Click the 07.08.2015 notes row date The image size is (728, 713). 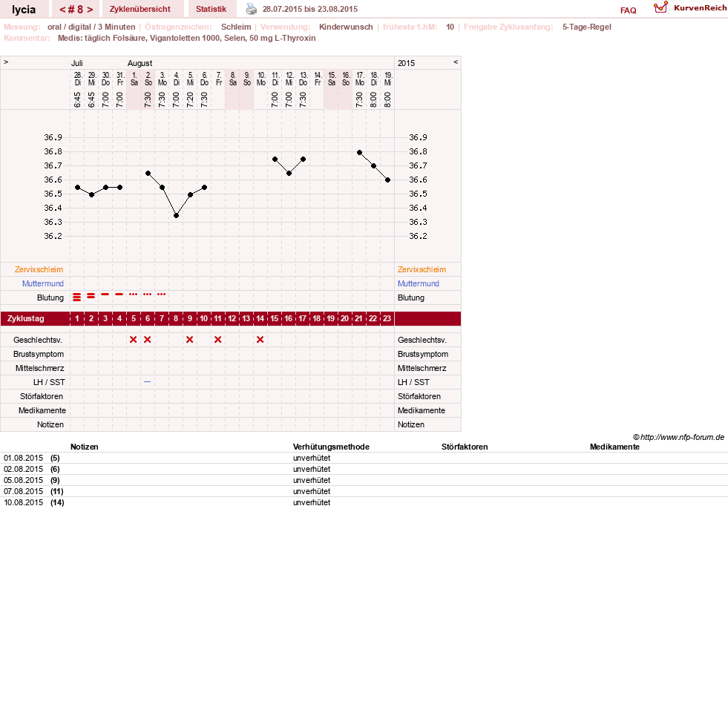pos(23,492)
